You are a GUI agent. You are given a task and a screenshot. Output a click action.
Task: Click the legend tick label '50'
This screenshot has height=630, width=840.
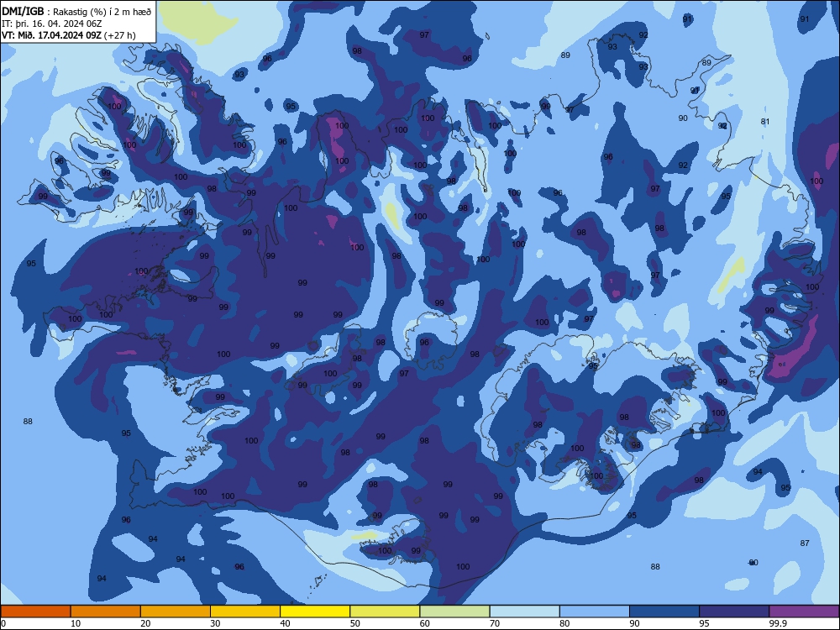pos(354,623)
